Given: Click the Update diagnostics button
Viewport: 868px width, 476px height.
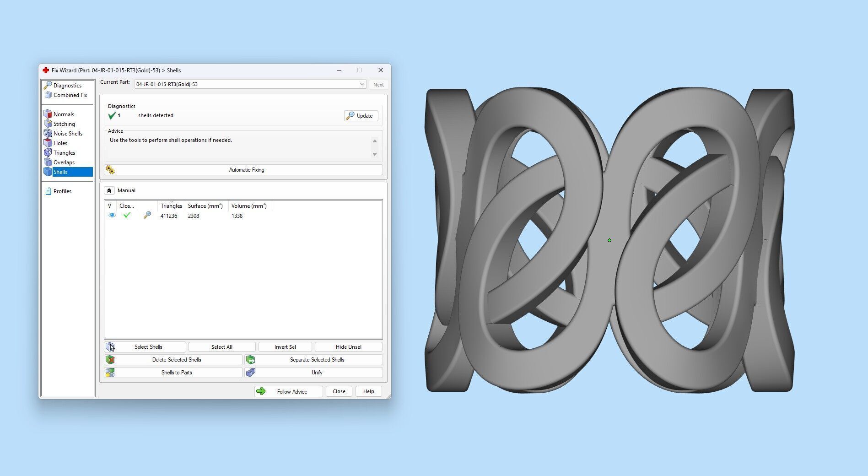Looking at the screenshot, I should point(361,116).
